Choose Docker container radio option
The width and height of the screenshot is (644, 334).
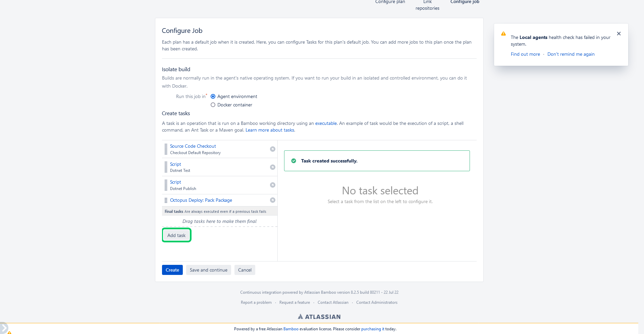click(x=213, y=105)
